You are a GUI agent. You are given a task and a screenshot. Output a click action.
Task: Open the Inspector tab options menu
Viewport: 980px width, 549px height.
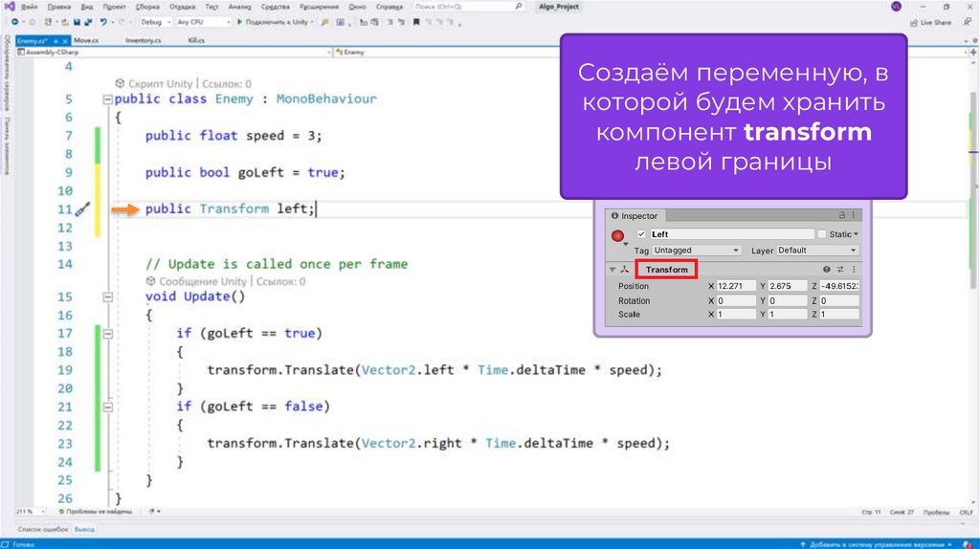point(853,215)
